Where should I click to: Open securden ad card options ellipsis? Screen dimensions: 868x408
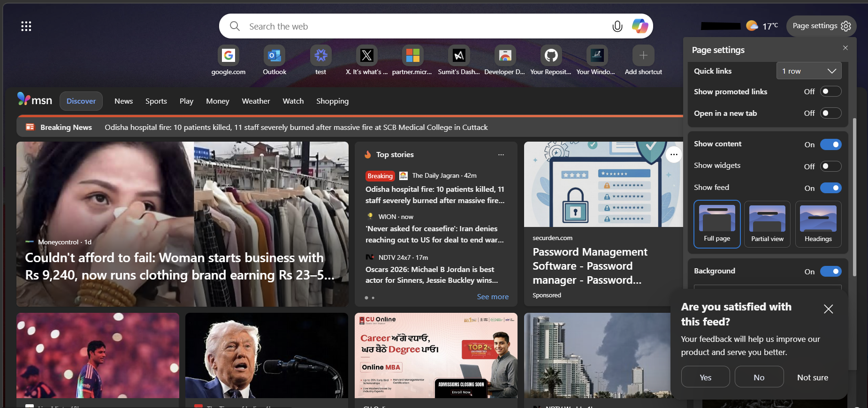[x=674, y=154]
